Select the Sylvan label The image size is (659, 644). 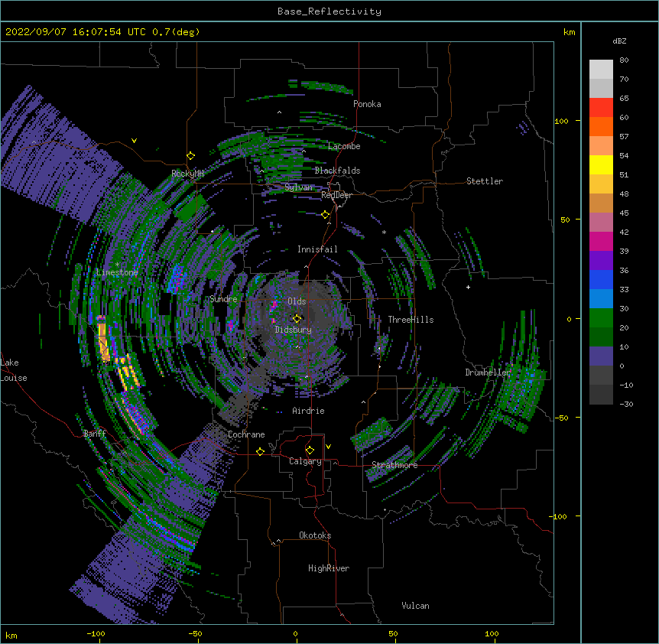(x=298, y=187)
